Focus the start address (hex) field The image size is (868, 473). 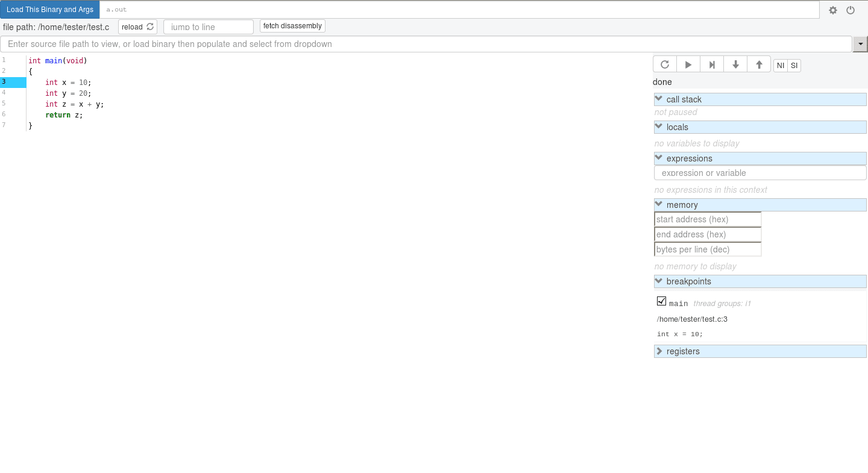[708, 219]
